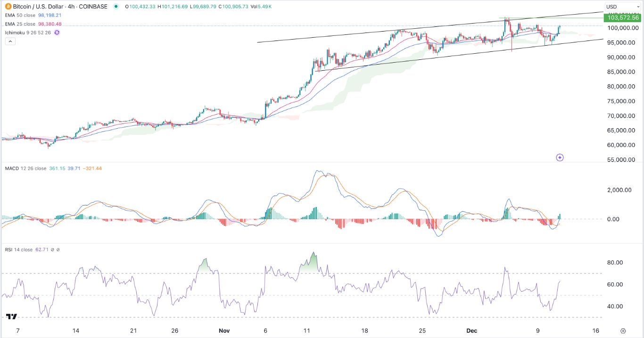This screenshot has width=644, height=338.
Task: Click the purple Ichimoku loading icon
Action: (x=57, y=32)
